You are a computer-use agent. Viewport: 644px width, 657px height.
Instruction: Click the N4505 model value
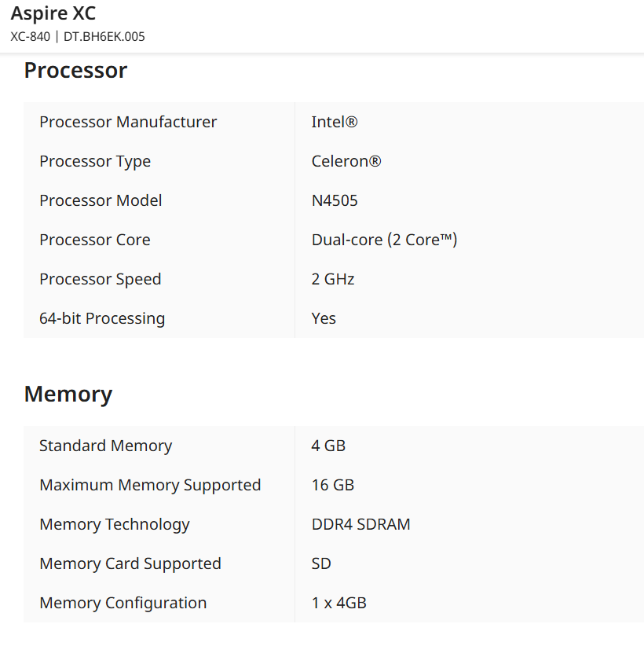(x=335, y=200)
